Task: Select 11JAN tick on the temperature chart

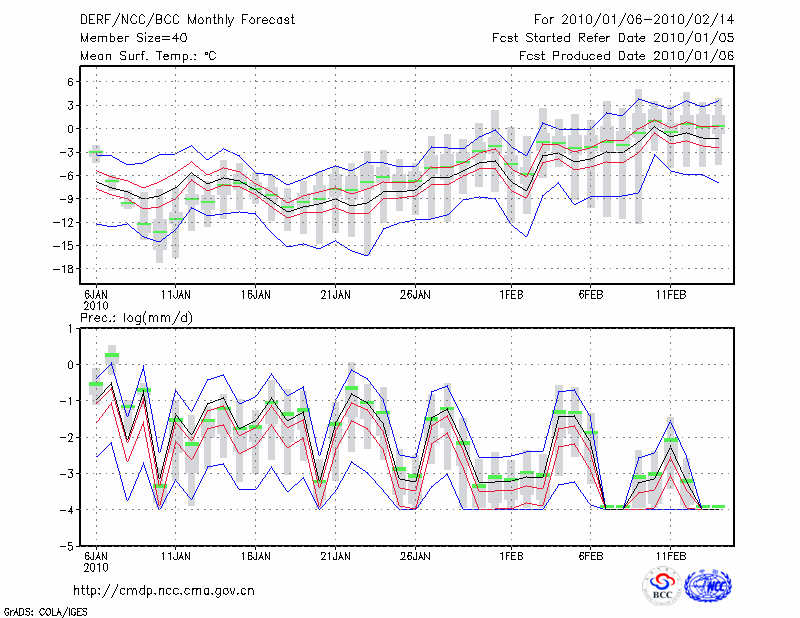Action: 176,295
